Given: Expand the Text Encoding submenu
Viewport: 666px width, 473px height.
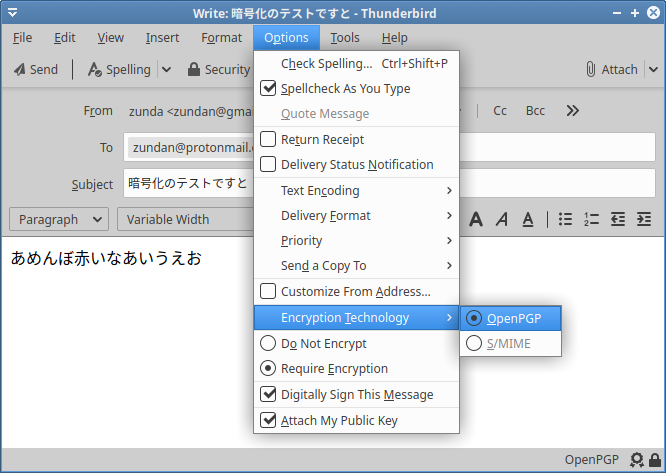Looking at the screenshot, I should click(356, 191).
